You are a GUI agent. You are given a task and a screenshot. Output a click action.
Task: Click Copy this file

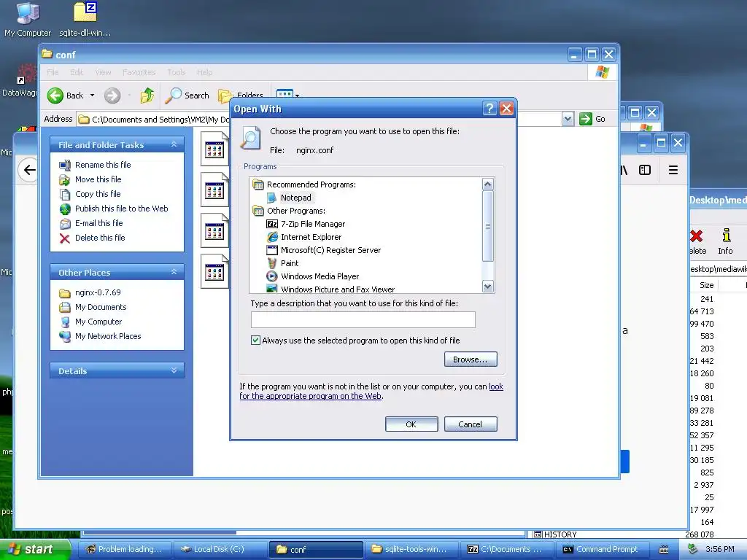[98, 194]
